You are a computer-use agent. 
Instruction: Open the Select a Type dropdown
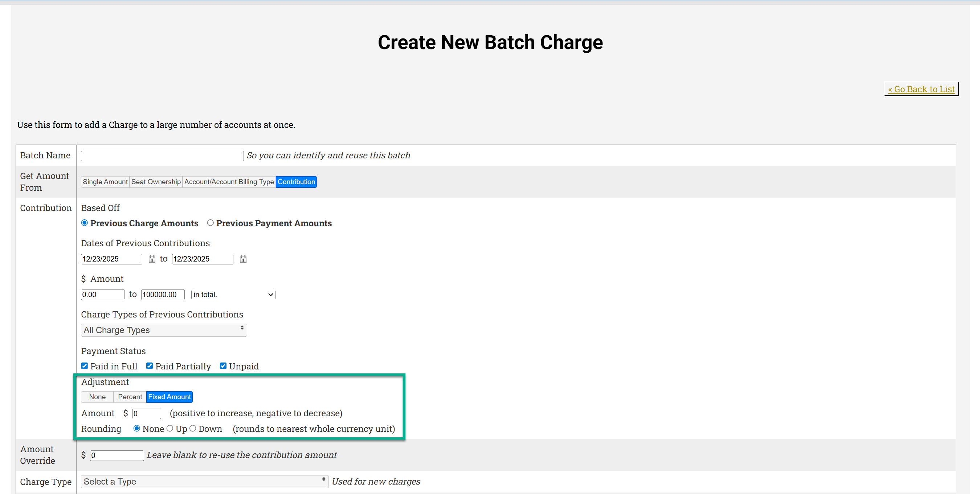(204, 481)
